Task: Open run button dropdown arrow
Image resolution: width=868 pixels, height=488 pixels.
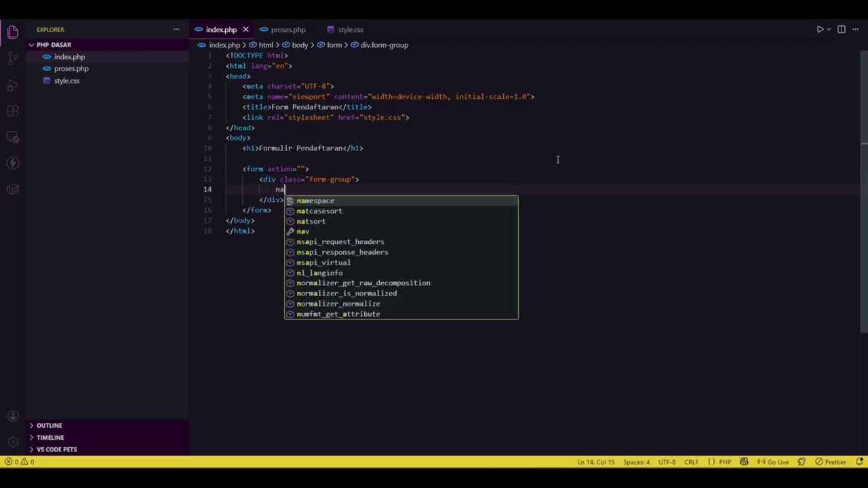Action: coord(829,29)
